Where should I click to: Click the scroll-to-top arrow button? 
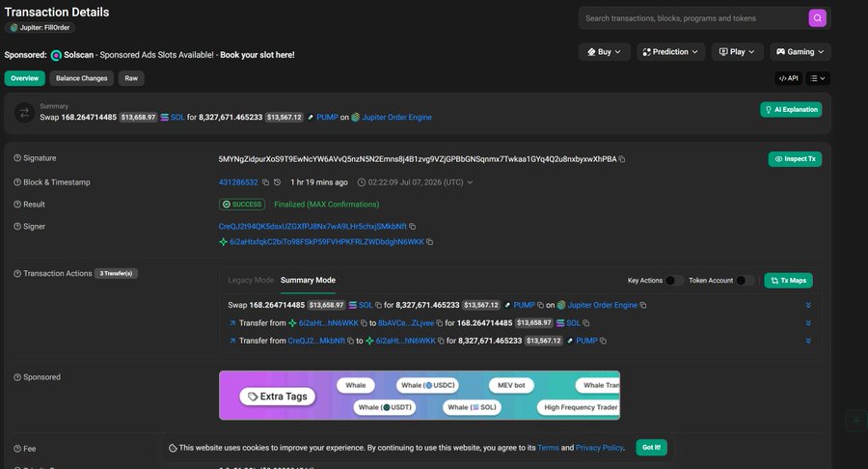coord(856,421)
